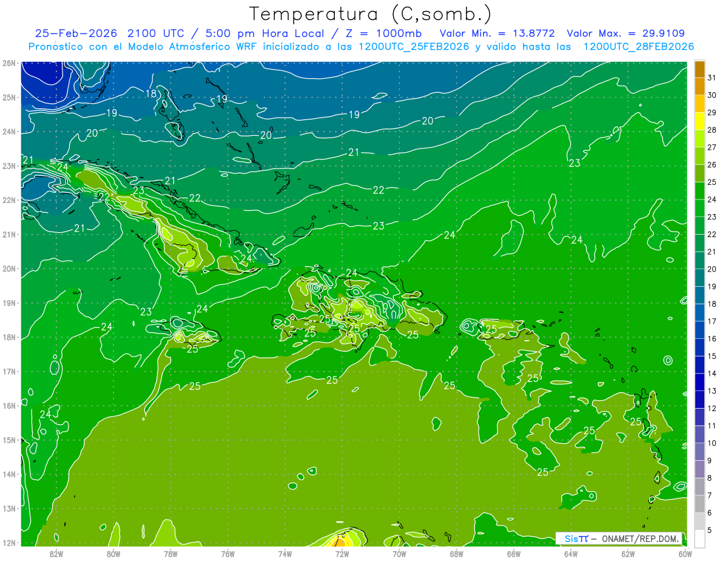Select the "Z = 1000mb" level text
Viewport: 728px width, 562px height.
click(x=382, y=33)
